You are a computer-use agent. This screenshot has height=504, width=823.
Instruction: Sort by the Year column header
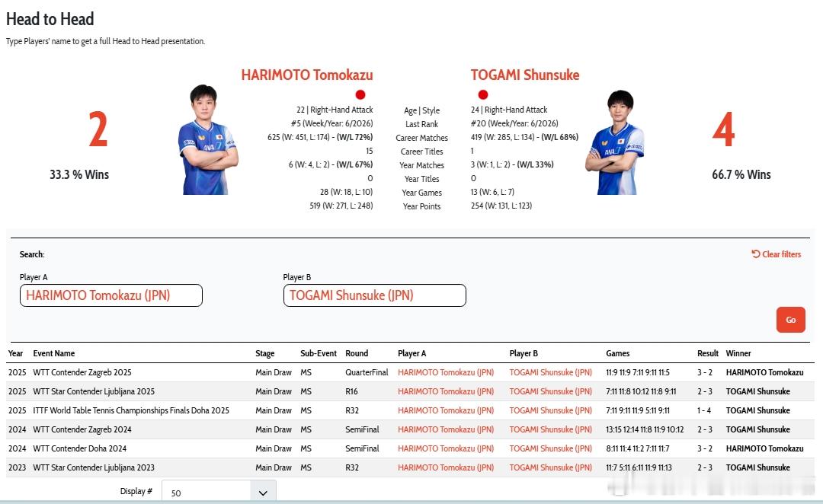(x=16, y=353)
